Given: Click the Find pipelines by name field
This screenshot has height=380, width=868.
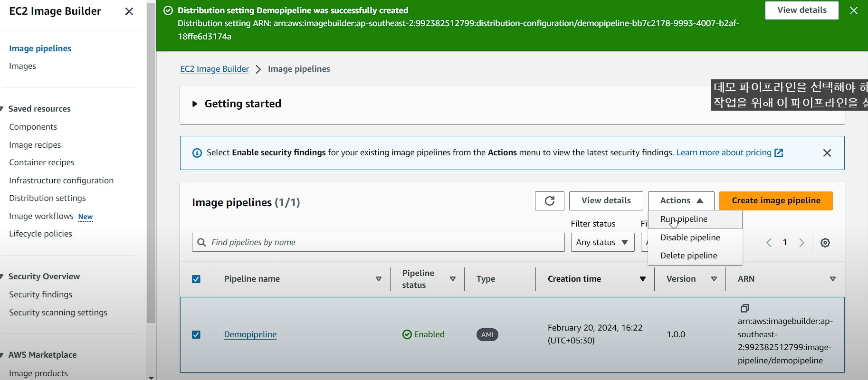Looking at the screenshot, I should [378, 243].
